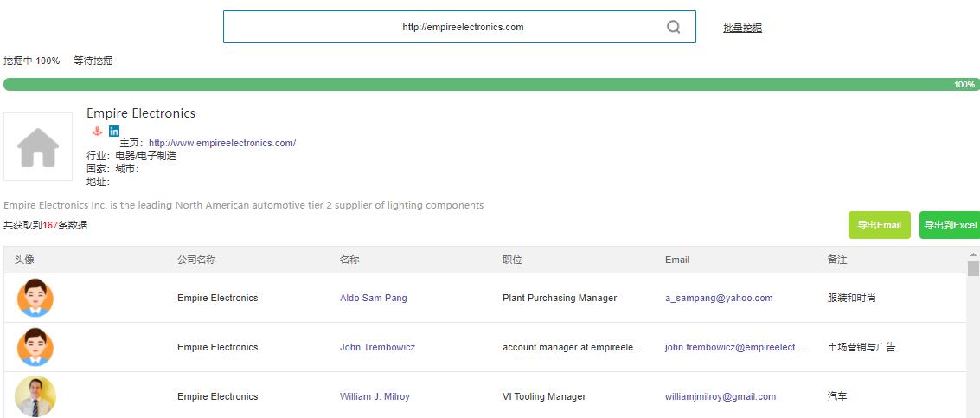
Task: Click John Trembowicz's avatar
Action: (x=35, y=347)
